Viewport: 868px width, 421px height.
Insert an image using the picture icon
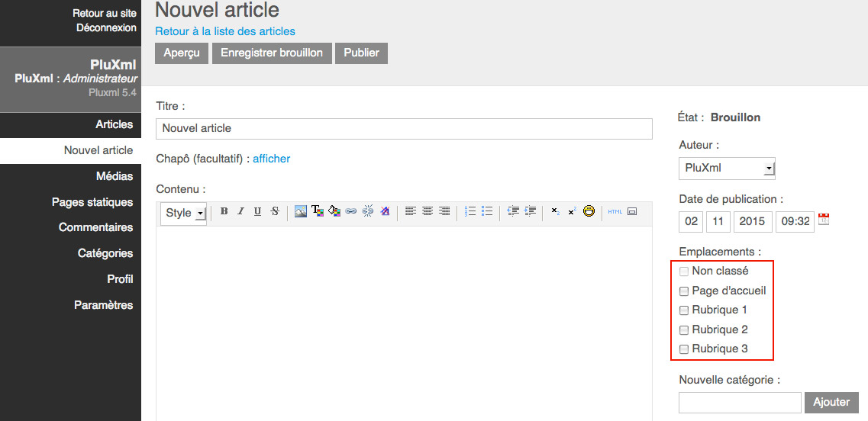tap(301, 212)
